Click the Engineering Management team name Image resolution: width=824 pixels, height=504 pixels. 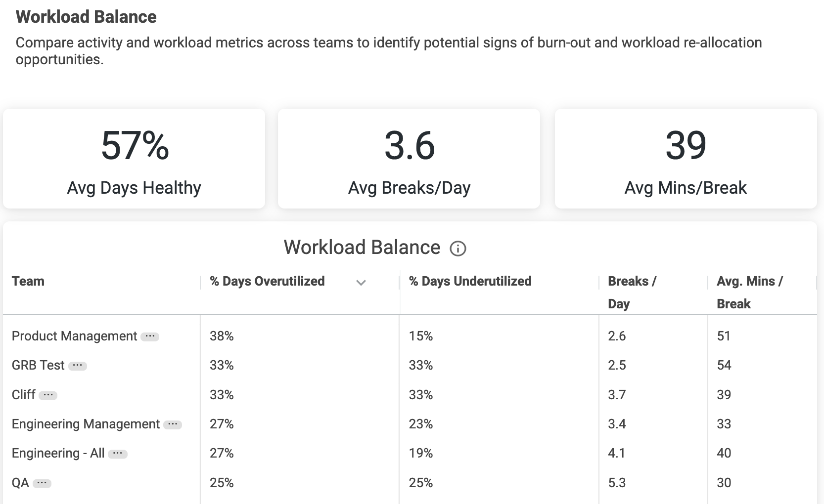point(86,424)
